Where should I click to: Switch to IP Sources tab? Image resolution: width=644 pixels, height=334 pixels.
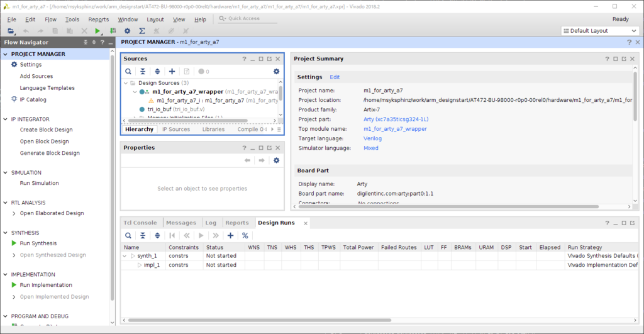[176, 129]
